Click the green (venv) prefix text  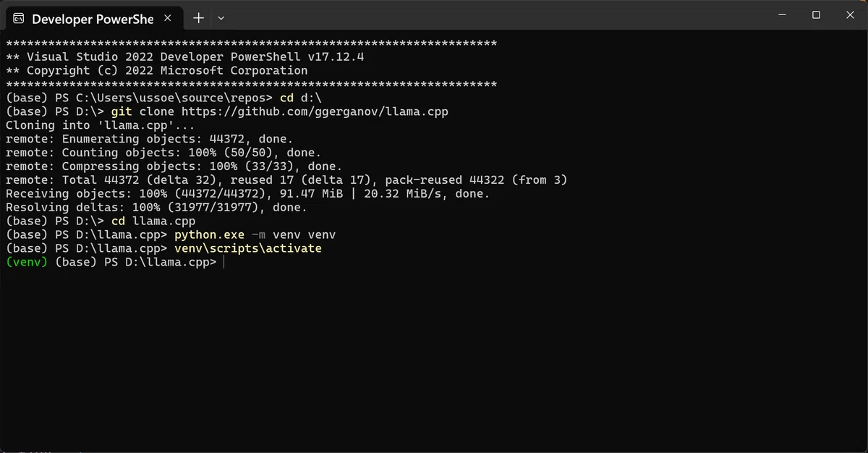tap(27, 262)
